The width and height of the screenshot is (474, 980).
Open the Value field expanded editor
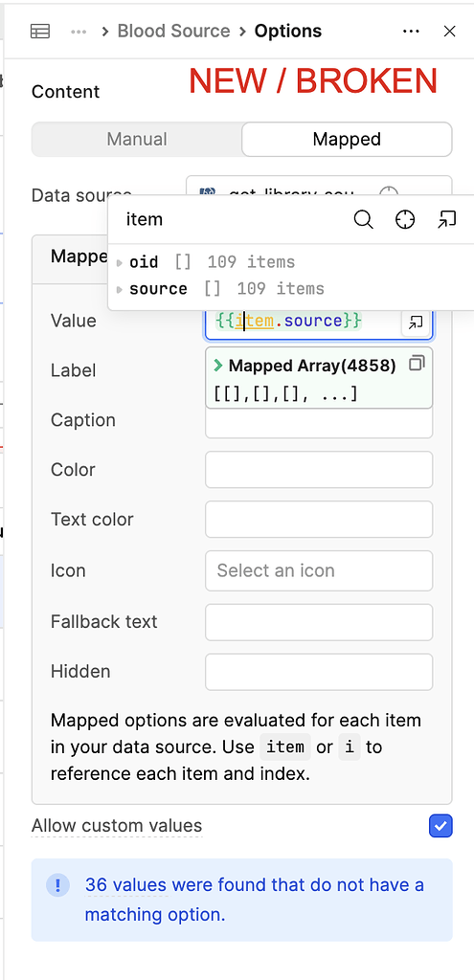pos(416,323)
